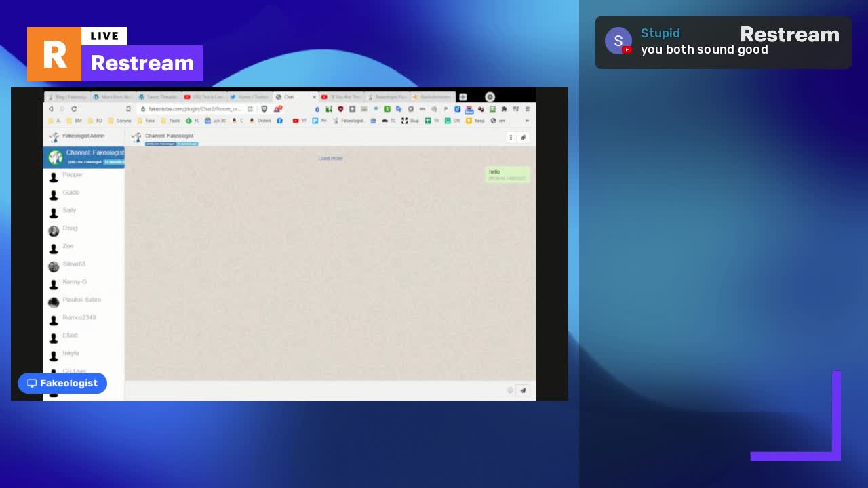Close the active Chat tab
This screenshot has height=488, width=868.
314,97
